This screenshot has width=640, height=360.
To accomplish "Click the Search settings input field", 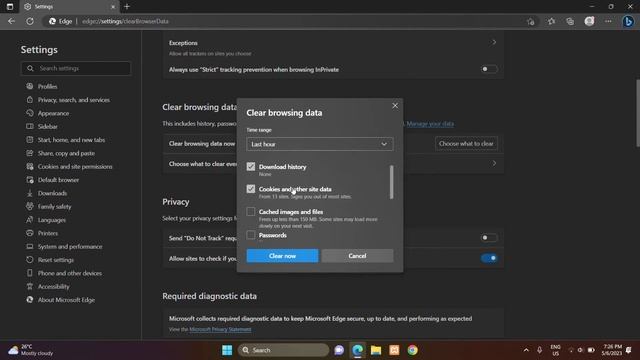I will (x=76, y=69).
